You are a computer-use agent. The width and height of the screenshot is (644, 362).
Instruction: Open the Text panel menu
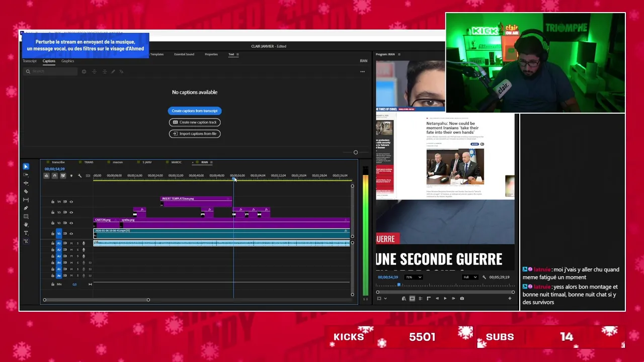tap(237, 54)
